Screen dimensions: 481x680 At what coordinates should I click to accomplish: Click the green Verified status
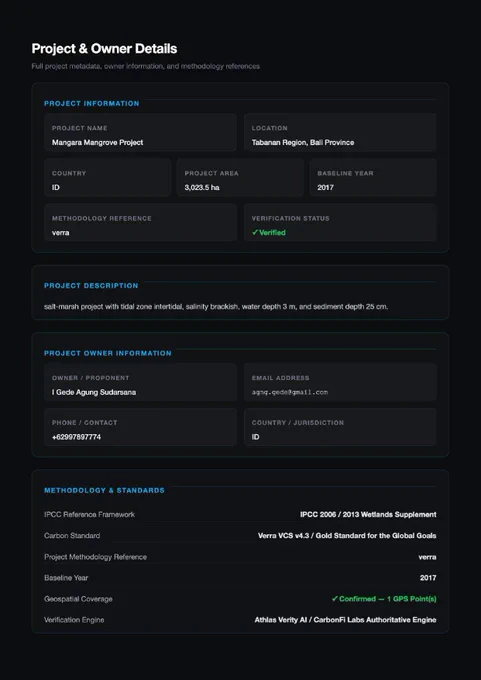(268, 232)
